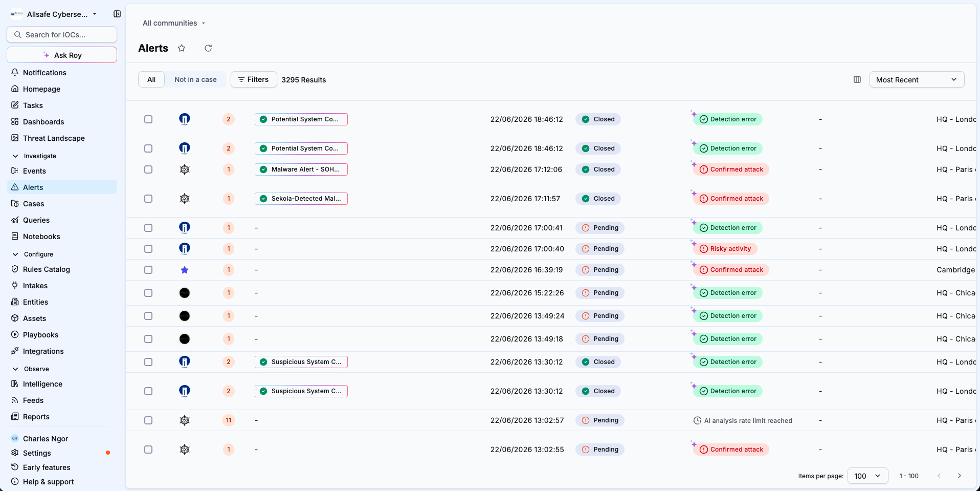The image size is (980, 491).
Task: Open Cases page
Action: pos(61,204)
